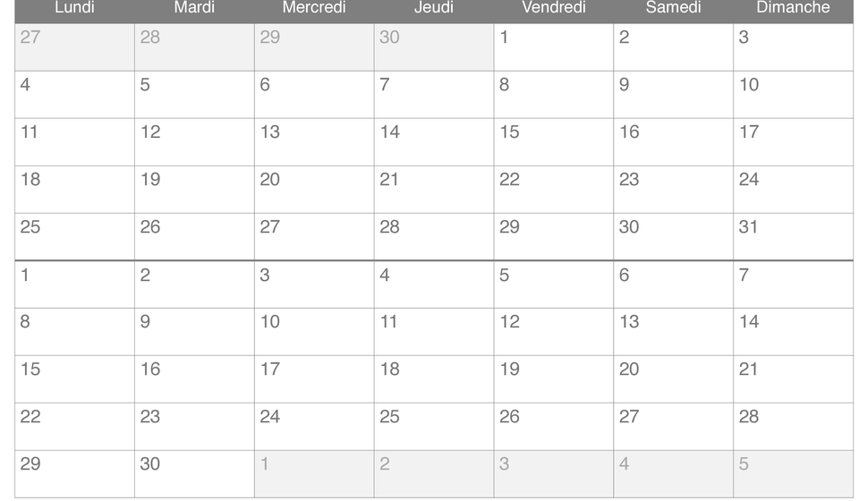Choose the greyed-out Jeudi 30 cell

coord(434,47)
